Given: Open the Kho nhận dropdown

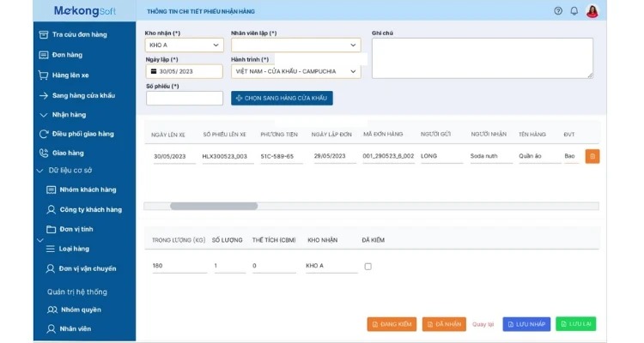Looking at the screenshot, I should point(185,45).
